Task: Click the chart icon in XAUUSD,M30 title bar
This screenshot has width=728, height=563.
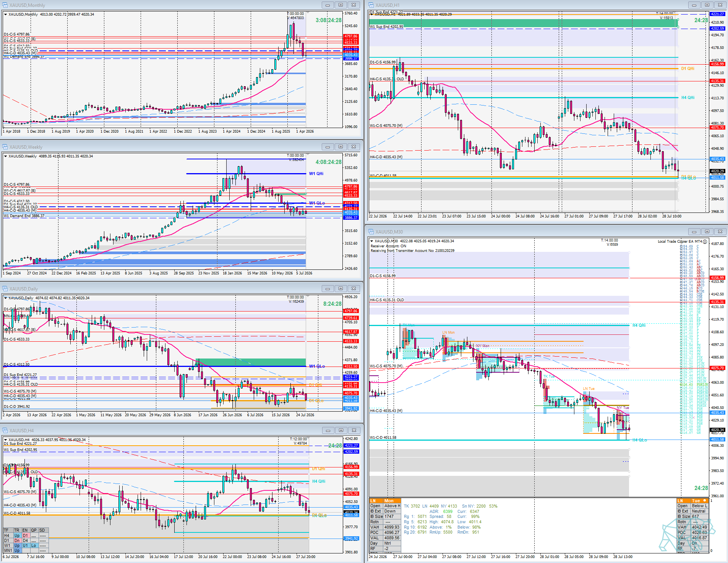Action: pyautogui.click(x=371, y=232)
